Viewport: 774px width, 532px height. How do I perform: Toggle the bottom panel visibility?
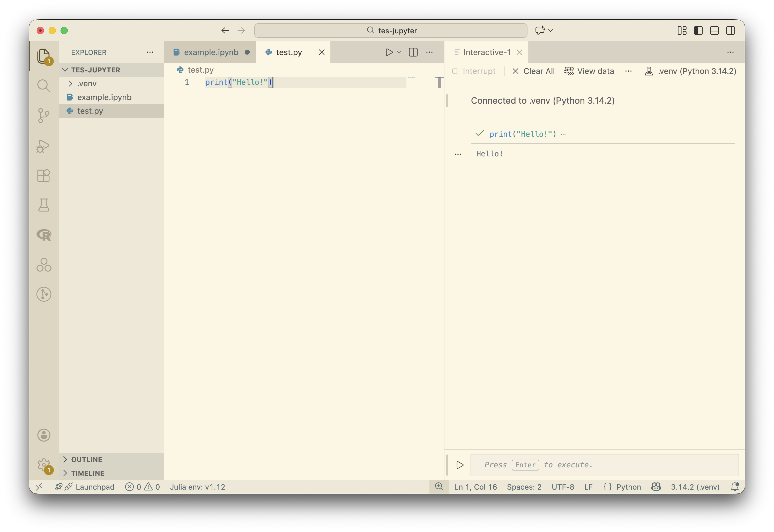(x=714, y=31)
